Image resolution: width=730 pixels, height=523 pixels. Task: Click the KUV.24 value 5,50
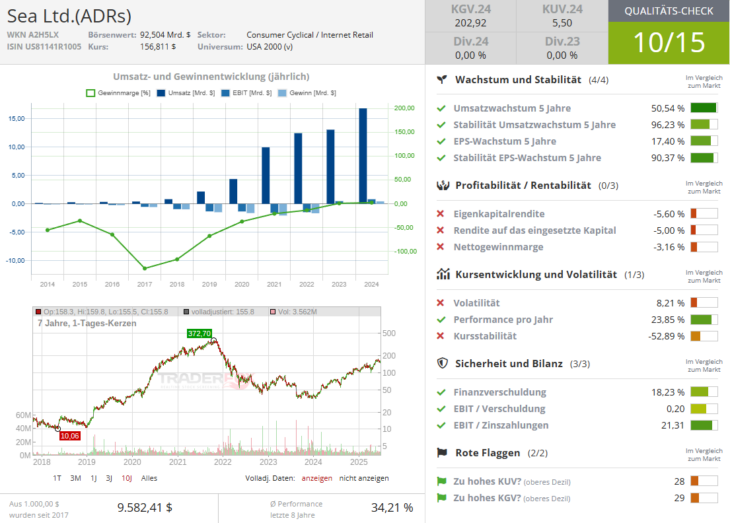click(x=562, y=23)
